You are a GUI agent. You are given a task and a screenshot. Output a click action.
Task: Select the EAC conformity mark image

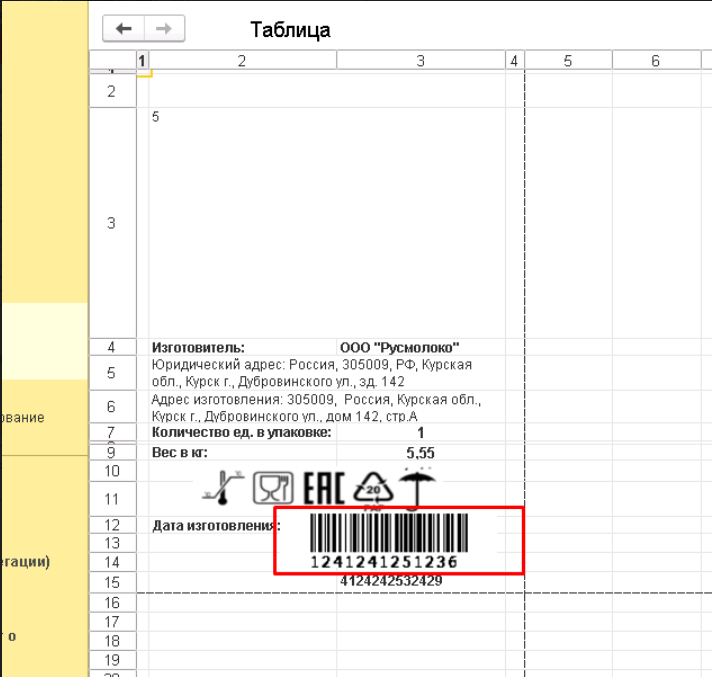point(324,488)
